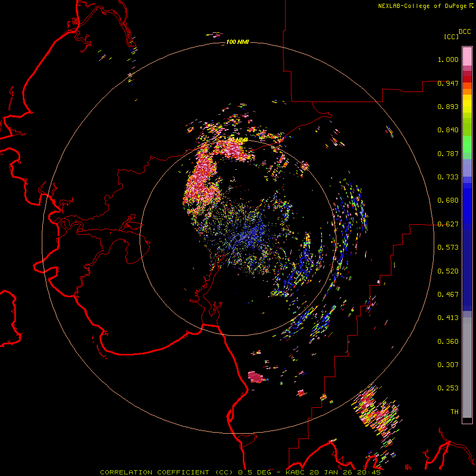Click the 20:45 timestamp
Viewport: 476px width, 476px height.
tap(369, 472)
